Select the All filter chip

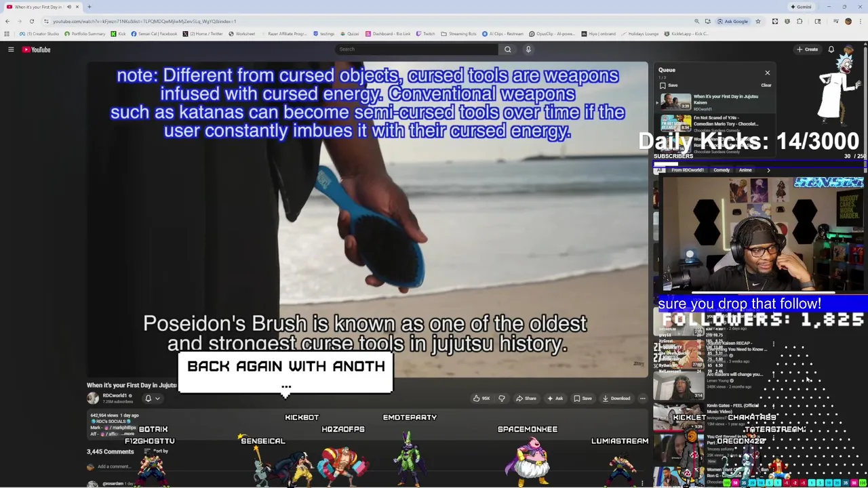[x=660, y=170]
